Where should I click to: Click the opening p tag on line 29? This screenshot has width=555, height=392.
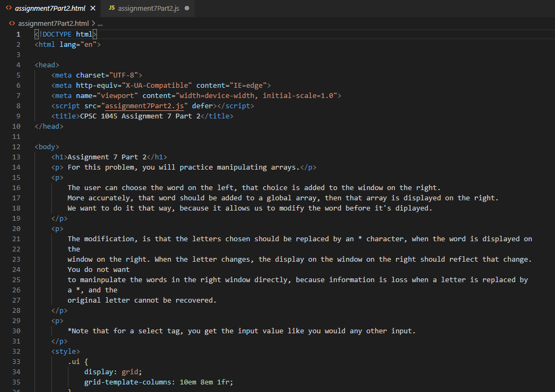click(57, 321)
